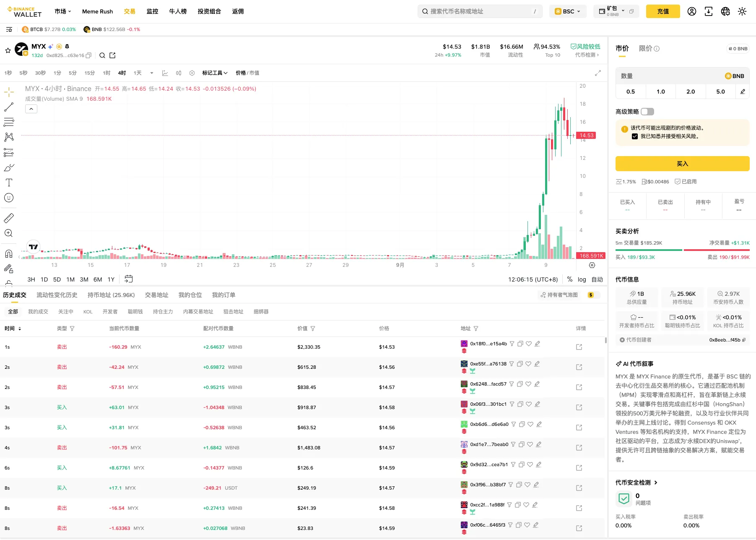Open the MYX token search icon
Screen dimensions: 756x540
pyautogui.click(x=102, y=55)
